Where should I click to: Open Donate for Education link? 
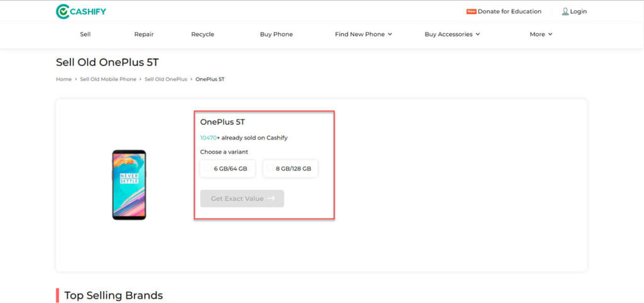pos(509,11)
